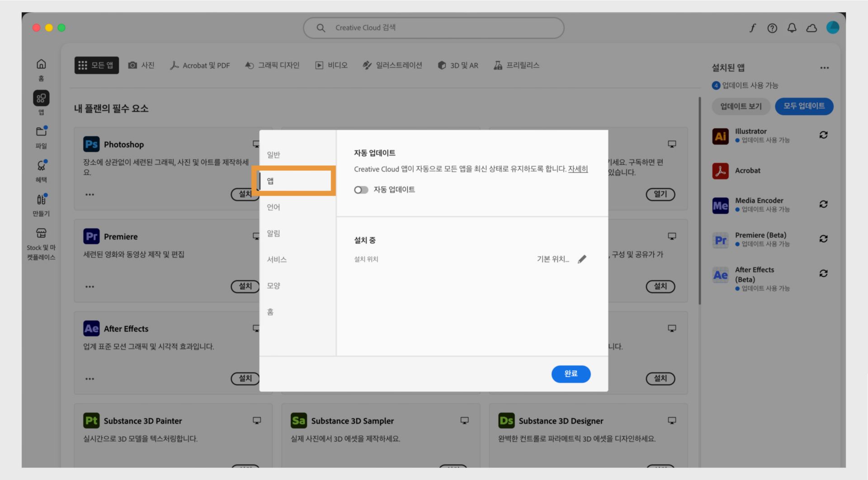Click the fonts f icon in the header
The image size is (868, 480).
[752, 28]
